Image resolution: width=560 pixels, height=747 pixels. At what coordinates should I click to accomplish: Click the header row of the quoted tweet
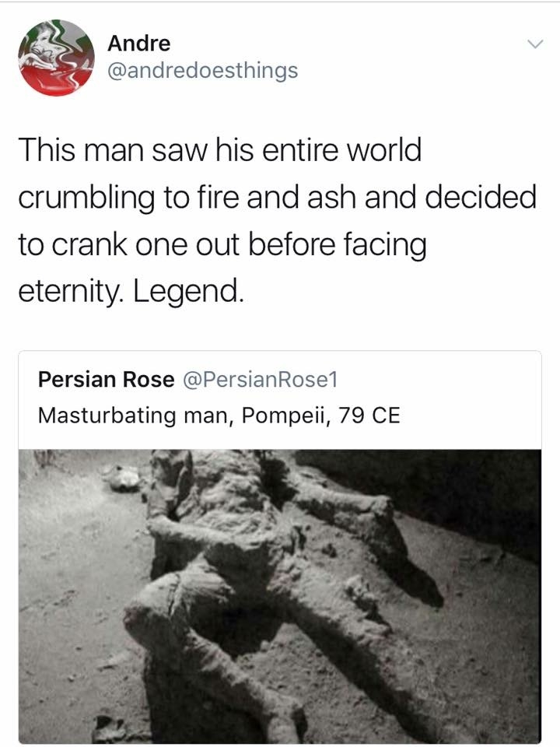click(x=187, y=380)
